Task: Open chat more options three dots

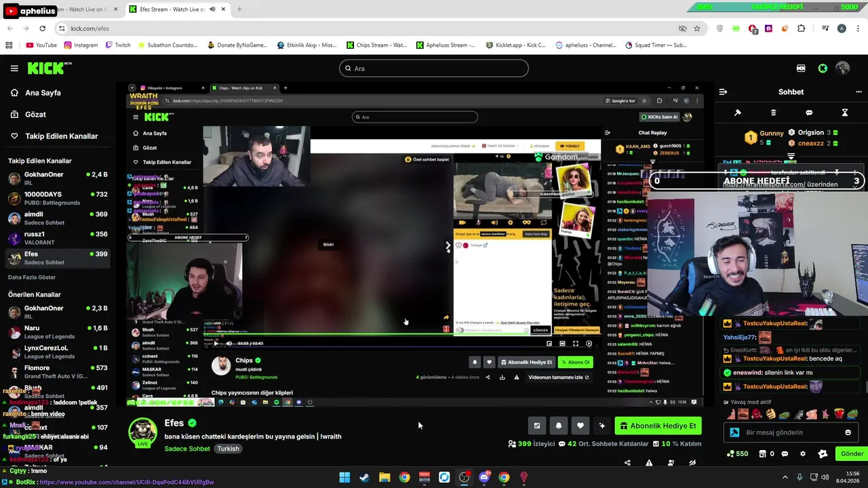Action: pyautogui.click(x=859, y=91)
